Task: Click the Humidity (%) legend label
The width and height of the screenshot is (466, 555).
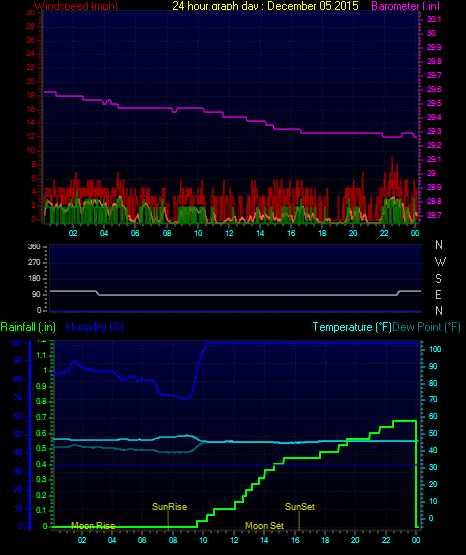Action: pyautogui.click(x=95, y=327)
